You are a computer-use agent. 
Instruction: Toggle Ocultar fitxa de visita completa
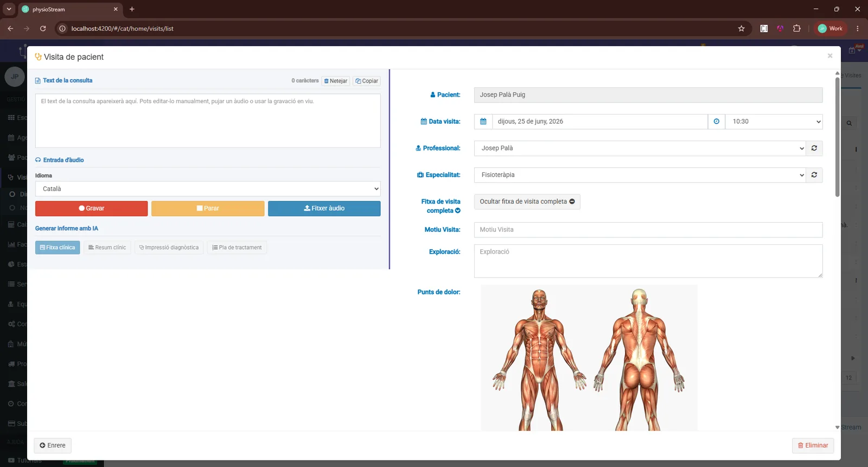[x=527, y=201]
